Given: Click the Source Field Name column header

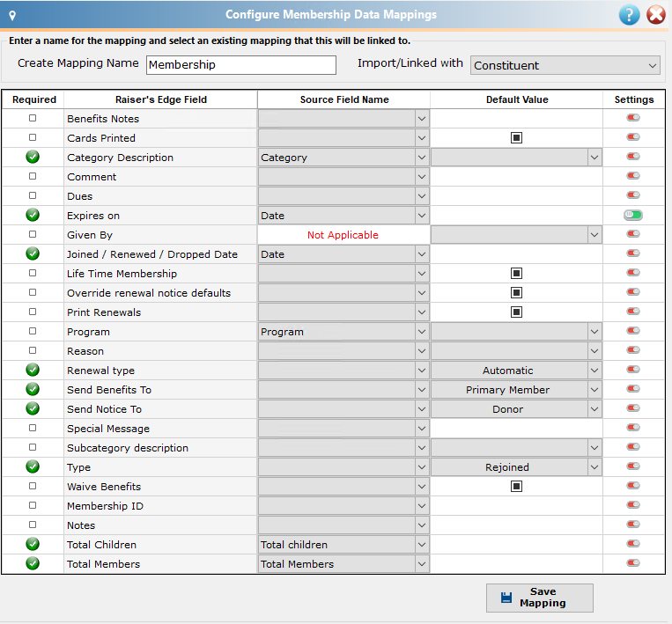Looking at the screenshot, I should click(x=344, y=99).
